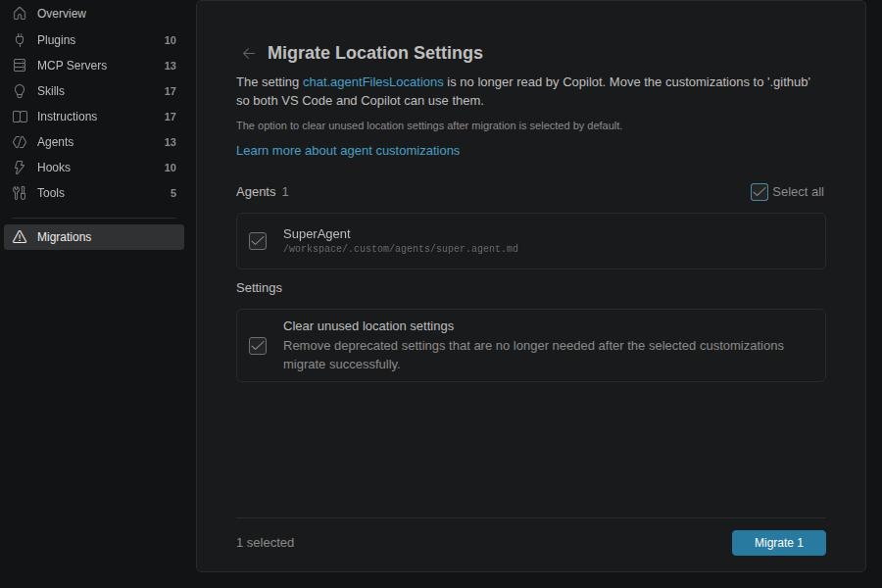Click the Hooks label in sidebar
882x588 pixels.
[54, 168]
